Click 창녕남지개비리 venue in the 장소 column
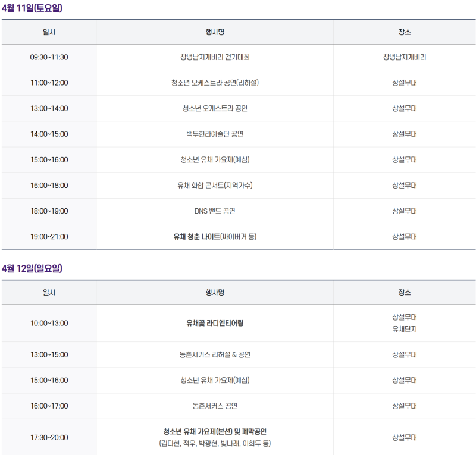Image resolution: width=476 pixels, height=455 pixels. point(405,58)
